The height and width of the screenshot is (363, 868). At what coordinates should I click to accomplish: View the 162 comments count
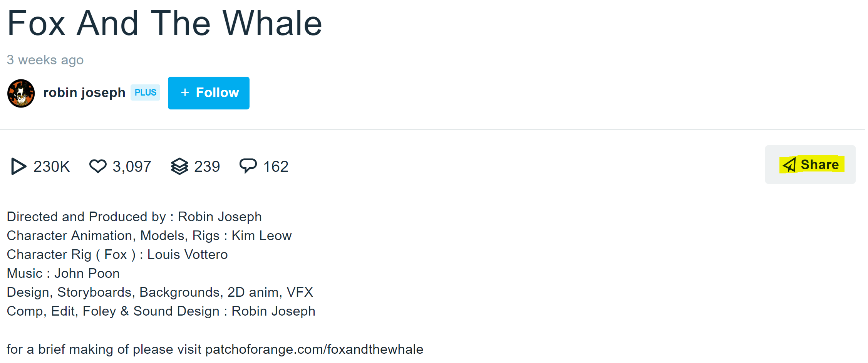276,166
